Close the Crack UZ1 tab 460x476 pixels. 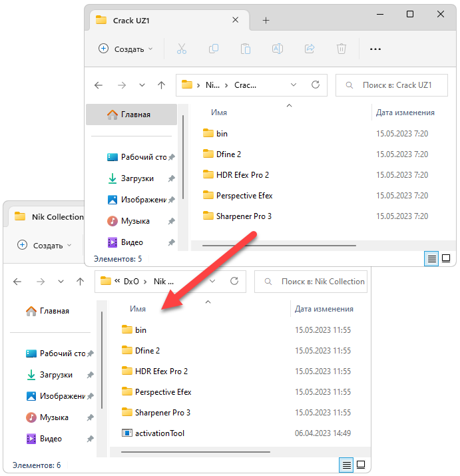click(235, 20)
